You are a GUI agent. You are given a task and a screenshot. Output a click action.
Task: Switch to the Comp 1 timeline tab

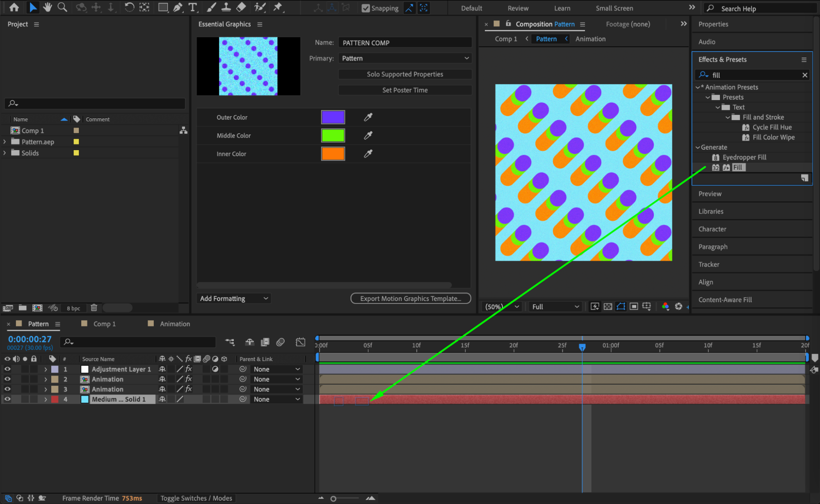[104, 324]
